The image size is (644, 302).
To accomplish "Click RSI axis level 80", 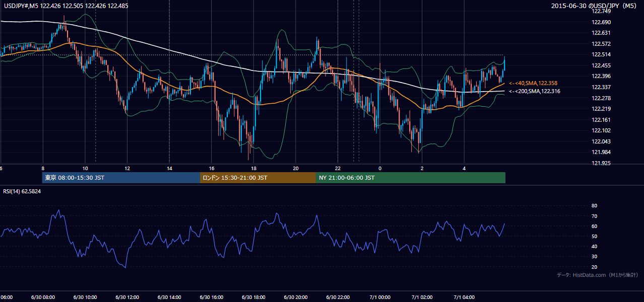I will point(594,206).
